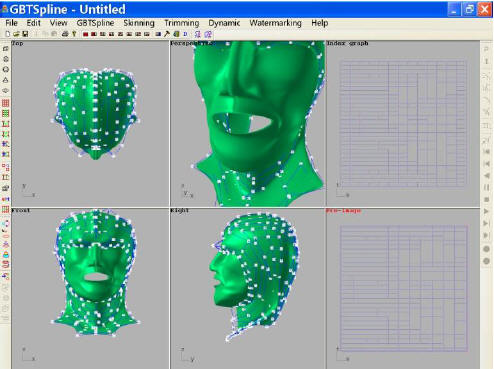
Task: Click the triangle shape icon in left sidebar
Action: click(6, 80)
